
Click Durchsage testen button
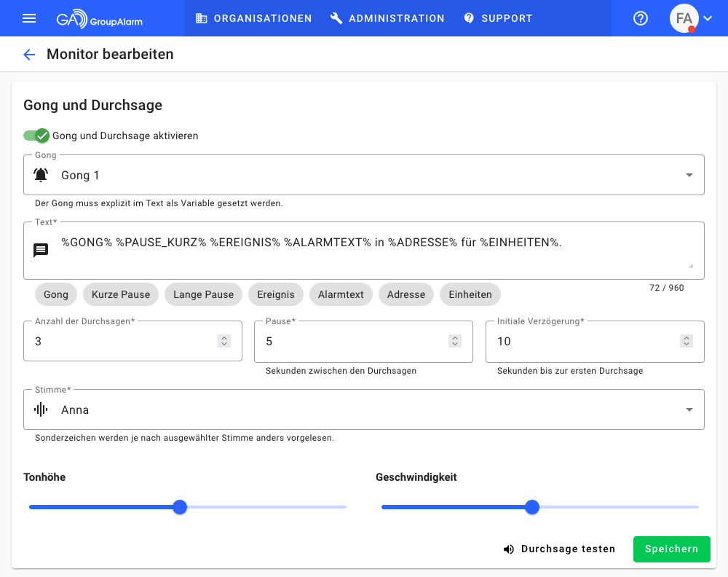coord(559,549)
